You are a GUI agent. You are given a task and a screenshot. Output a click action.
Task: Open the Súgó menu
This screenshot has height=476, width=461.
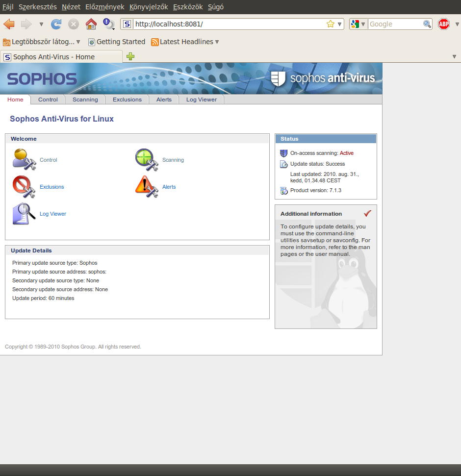click(216, 7)
